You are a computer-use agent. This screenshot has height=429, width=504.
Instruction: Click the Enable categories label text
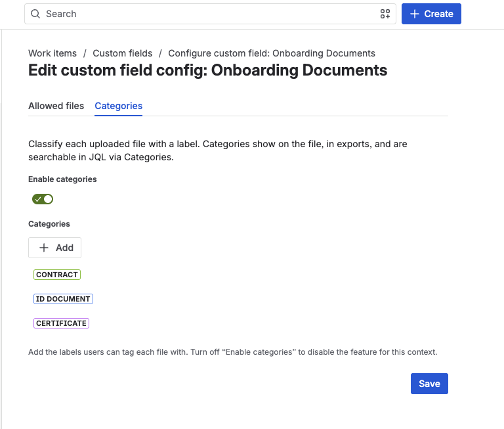(62, 179)
